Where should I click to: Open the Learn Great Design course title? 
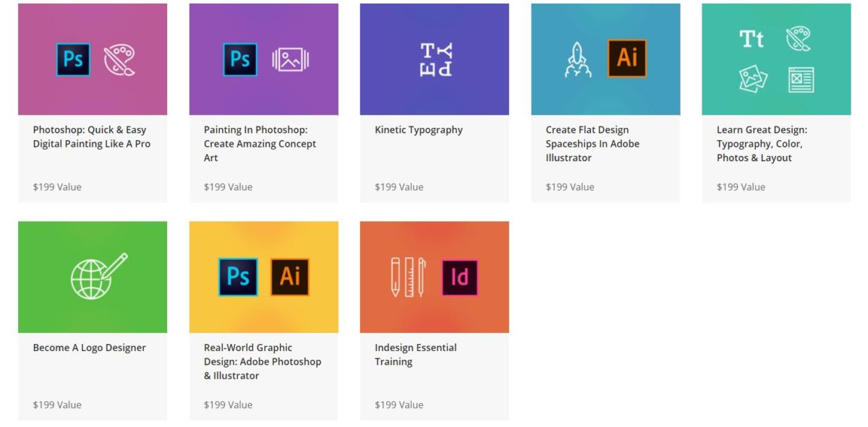pyautogui.click(x=762, y=144)
